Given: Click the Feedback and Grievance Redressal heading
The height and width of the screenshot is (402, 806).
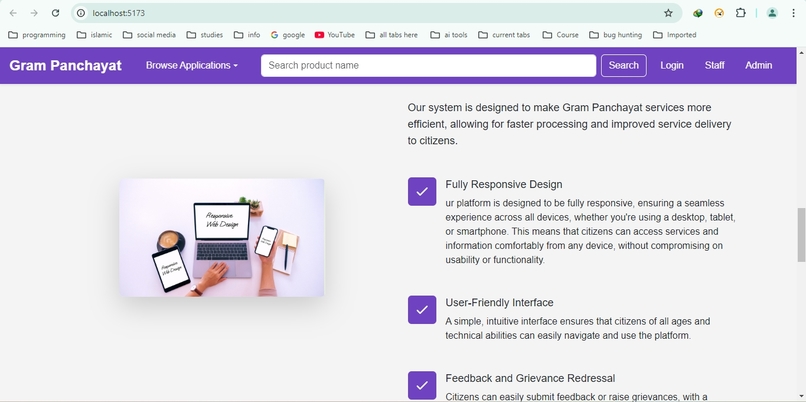Looking at the screenshot, I should (530, 378).
